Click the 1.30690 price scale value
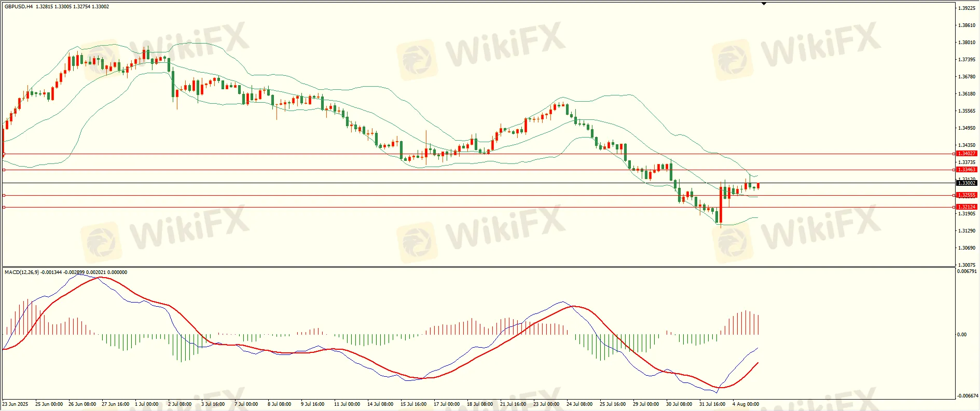Image resolution: width=980 pixels, height=411 pixels. (x=967, y=248)
